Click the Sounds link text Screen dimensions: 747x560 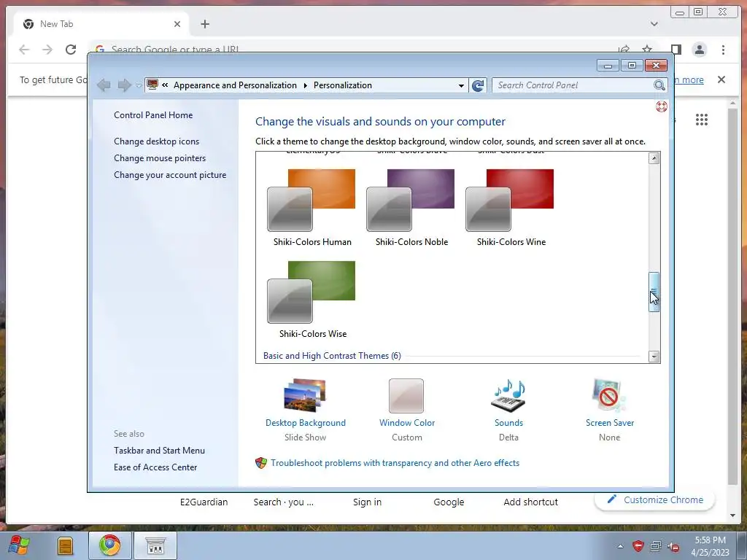[x=508, y=423]
